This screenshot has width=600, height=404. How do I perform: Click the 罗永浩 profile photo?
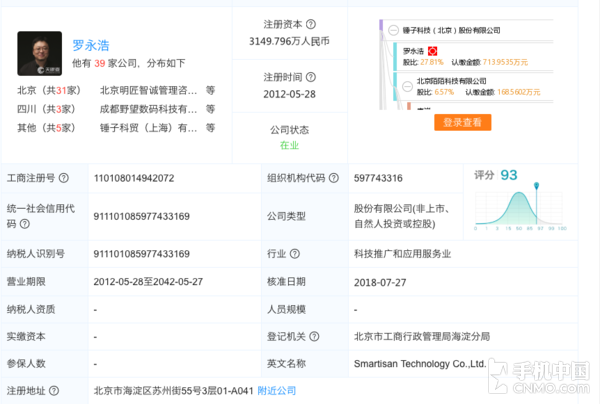point(39,53)
